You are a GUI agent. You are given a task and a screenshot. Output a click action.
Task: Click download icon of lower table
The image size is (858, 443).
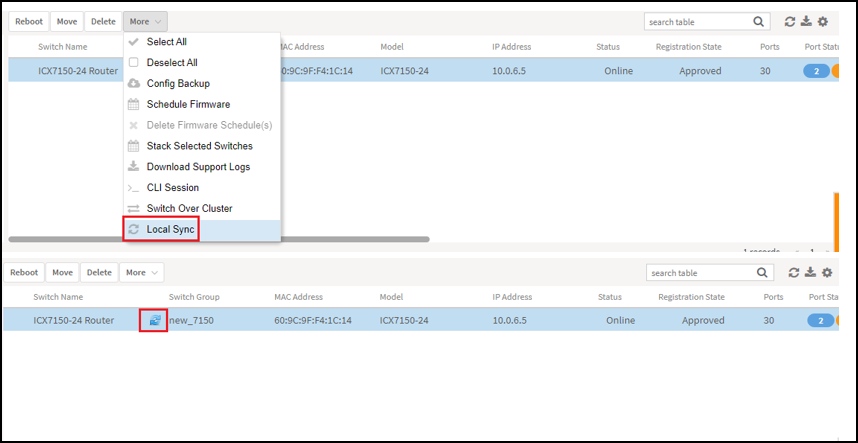[810, 272]
